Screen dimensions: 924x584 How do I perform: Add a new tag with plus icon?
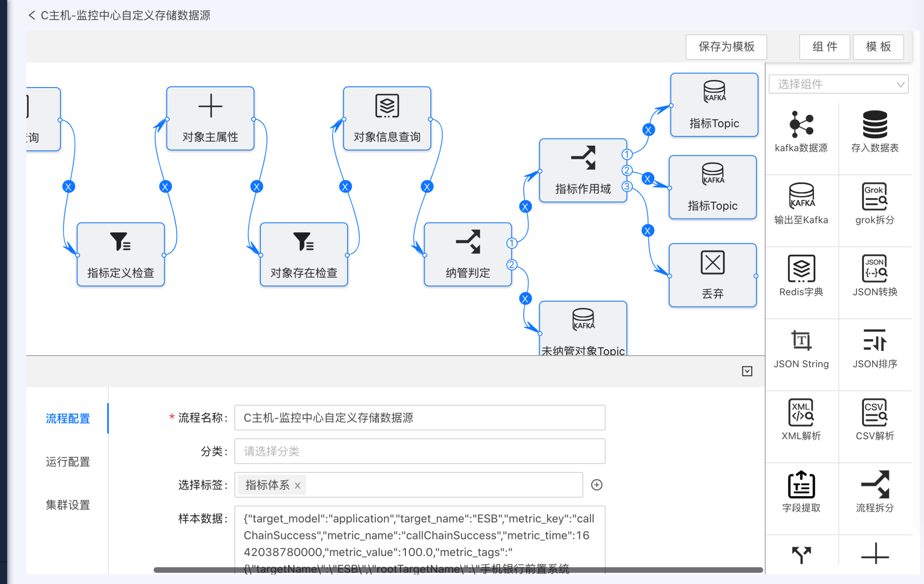pyautogui.click(x=596, y=485)
